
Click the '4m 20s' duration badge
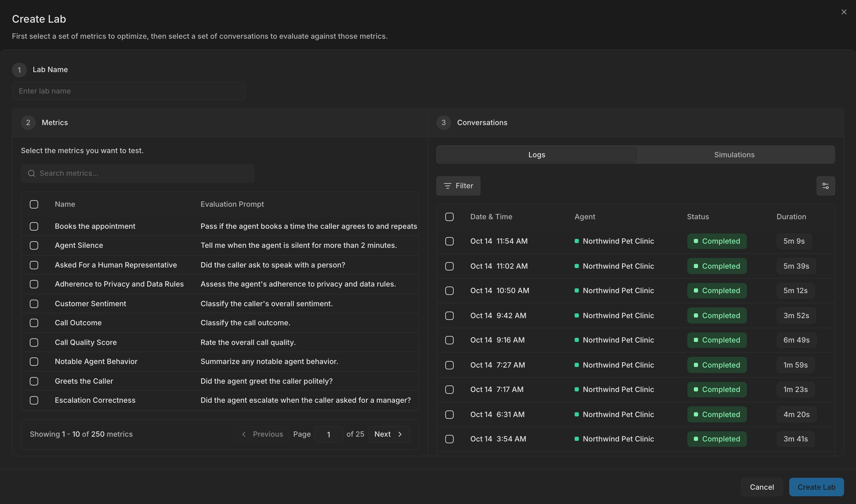click(x=796, y=414)
